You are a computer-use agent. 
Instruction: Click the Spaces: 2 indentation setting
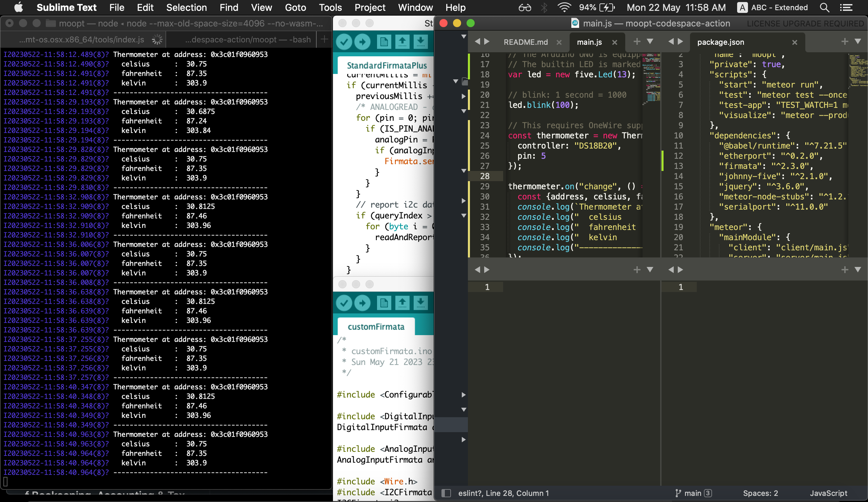pyautogui.click(x=760, y=493)
